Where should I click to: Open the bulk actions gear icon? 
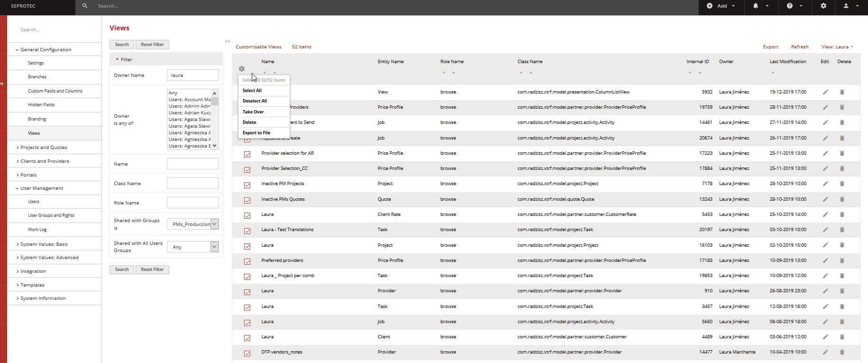(x=242, y=69)
